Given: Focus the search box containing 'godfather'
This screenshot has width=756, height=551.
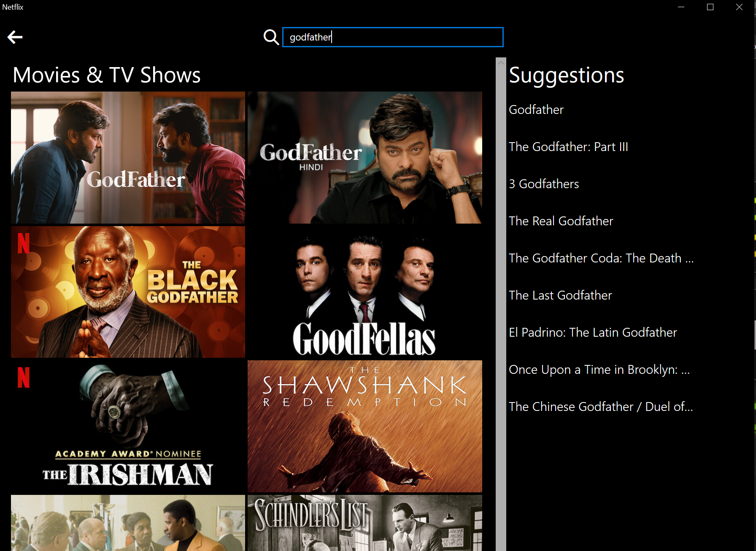Looking at the screenshot, I should [x=393, y=37].
